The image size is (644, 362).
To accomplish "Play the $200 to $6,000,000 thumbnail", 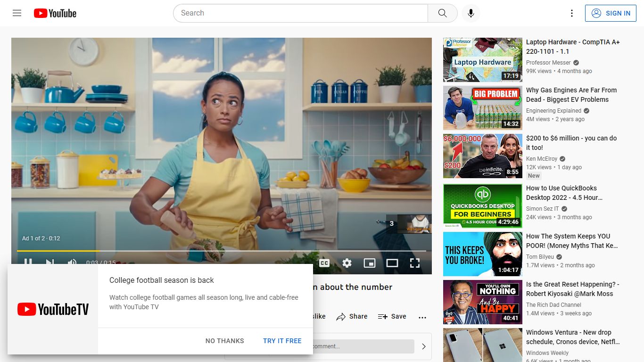I will pyautogui.click(x=483, y=156).
